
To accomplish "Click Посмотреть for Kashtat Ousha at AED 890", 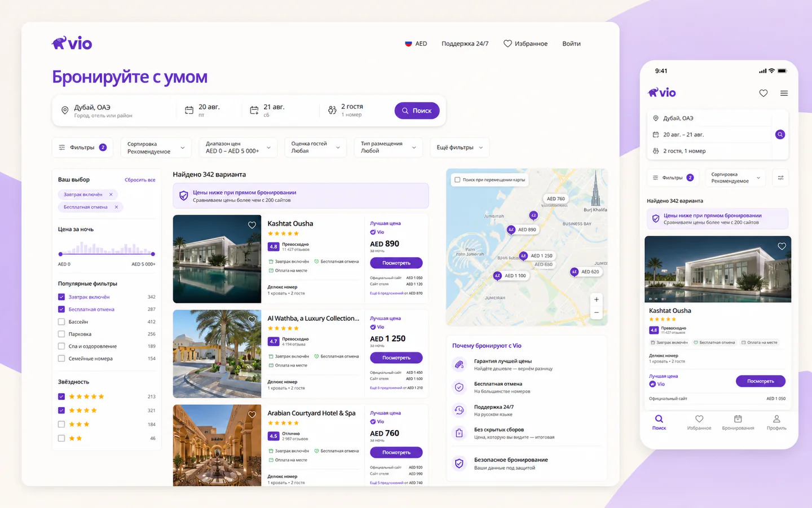I will pos(396,263).
